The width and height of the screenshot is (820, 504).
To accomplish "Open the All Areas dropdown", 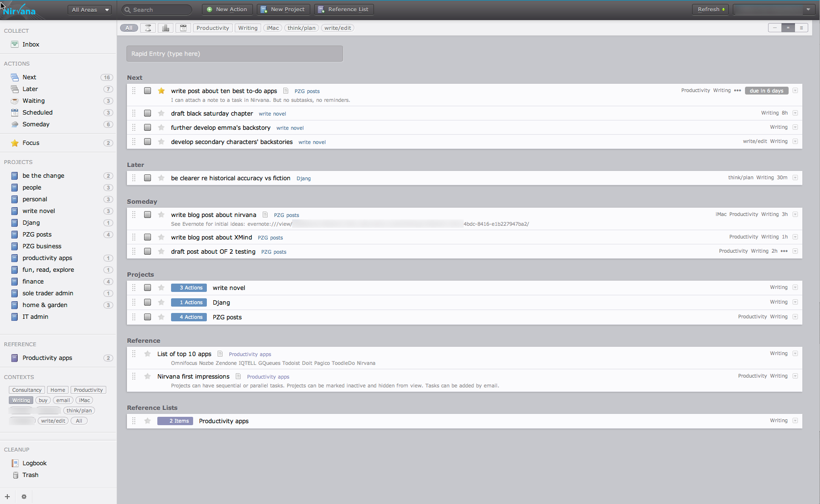I will click(x=90, y=10).
